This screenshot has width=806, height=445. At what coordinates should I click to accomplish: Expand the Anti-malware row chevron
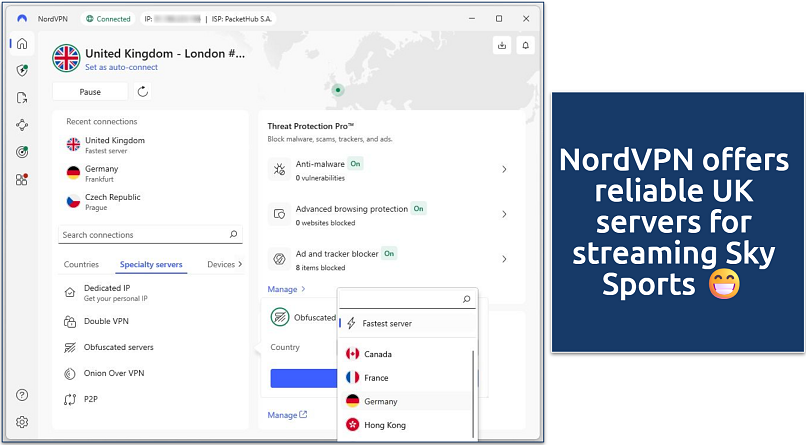[x=504, y=170]
